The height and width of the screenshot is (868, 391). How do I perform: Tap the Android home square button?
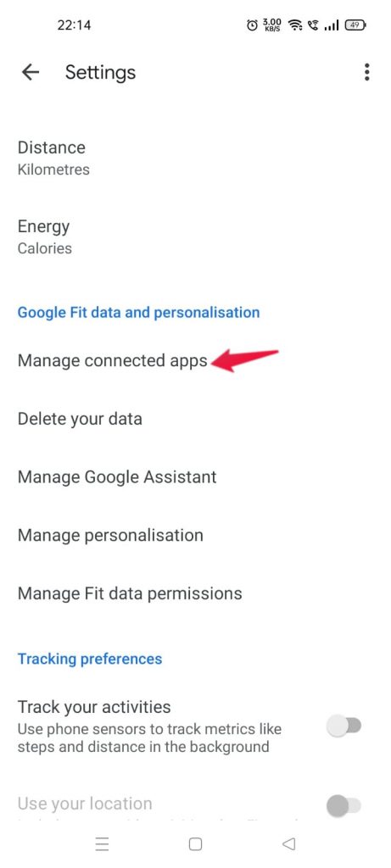tap(195, 843)
